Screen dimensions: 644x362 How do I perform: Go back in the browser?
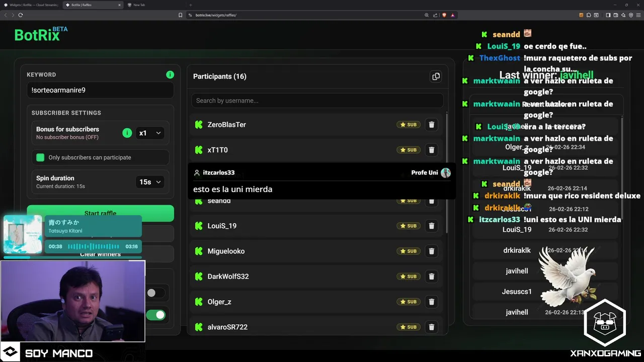tap(6, 15)
